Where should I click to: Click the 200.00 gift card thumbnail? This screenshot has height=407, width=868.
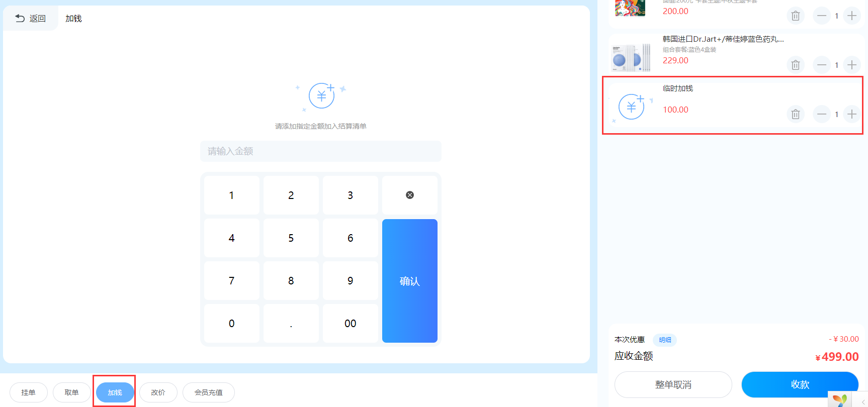pos(630,8)
